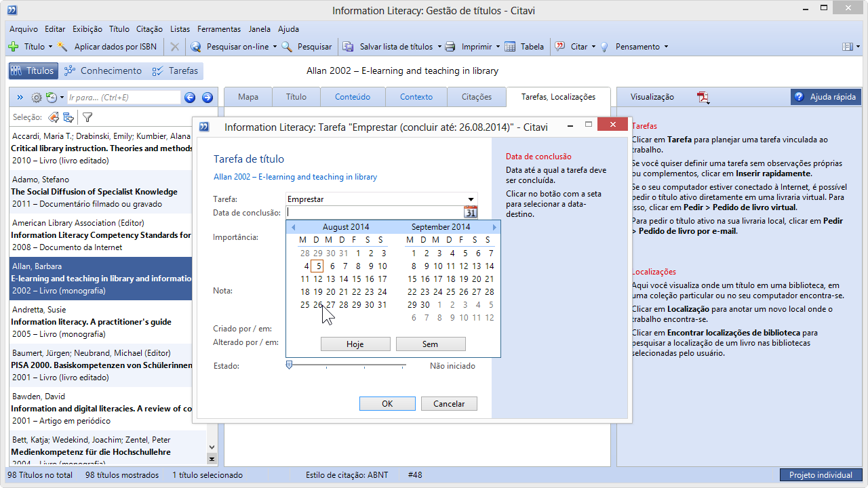This screenshot has width=868, height=488.
Task: Click the Ir para search field
Action: click(x=123, y=98)
